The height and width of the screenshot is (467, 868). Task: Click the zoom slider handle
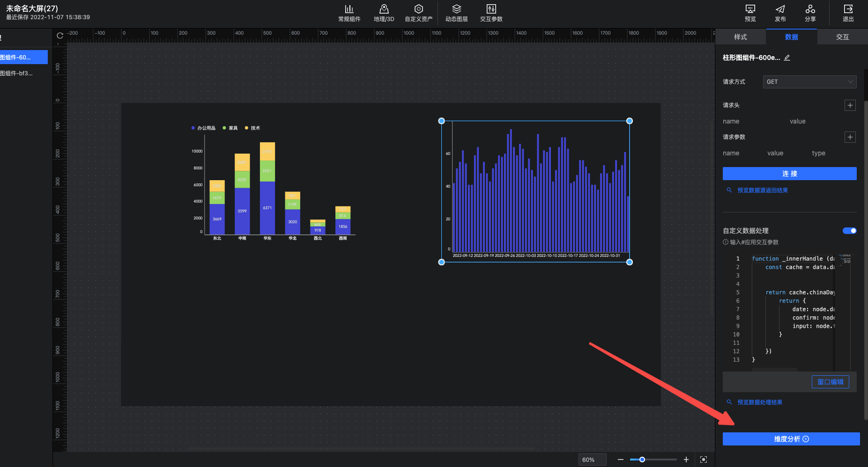(x=642, y=460)
